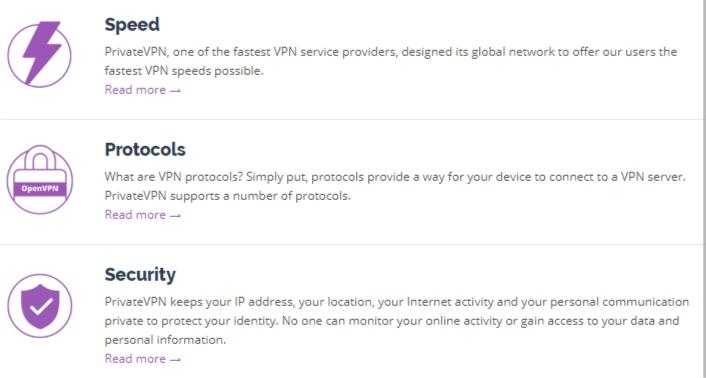Click the OpenVPN label banner on the padlock
Viewport: 706px width, 378px height.
tap(40, 189)
